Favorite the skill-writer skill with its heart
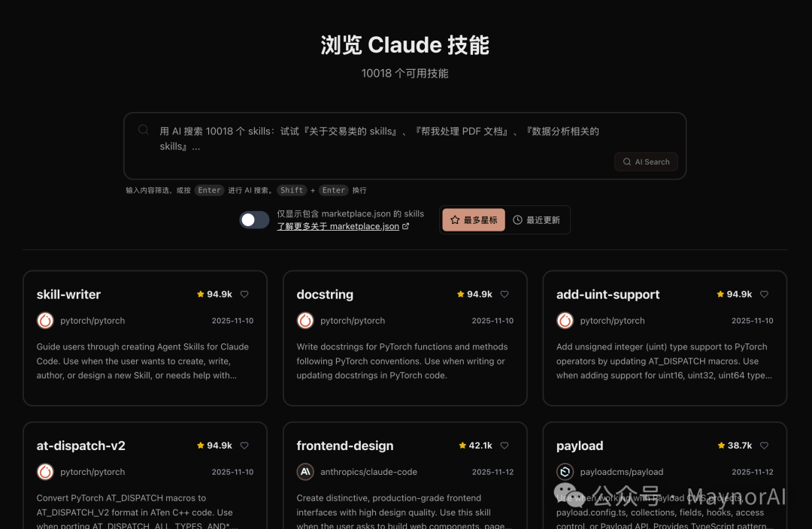 [244, 294]
